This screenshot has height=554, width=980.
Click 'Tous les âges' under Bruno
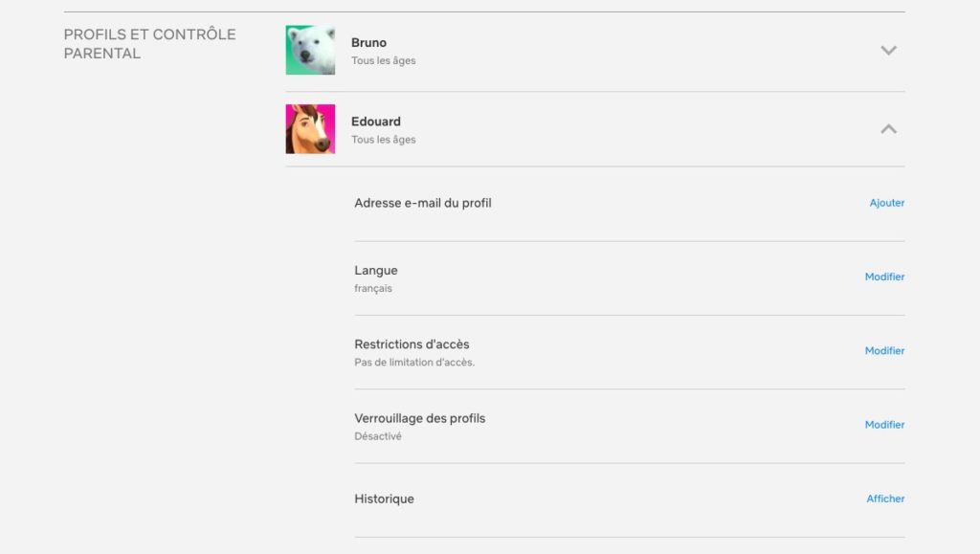[x=383, y=60]
